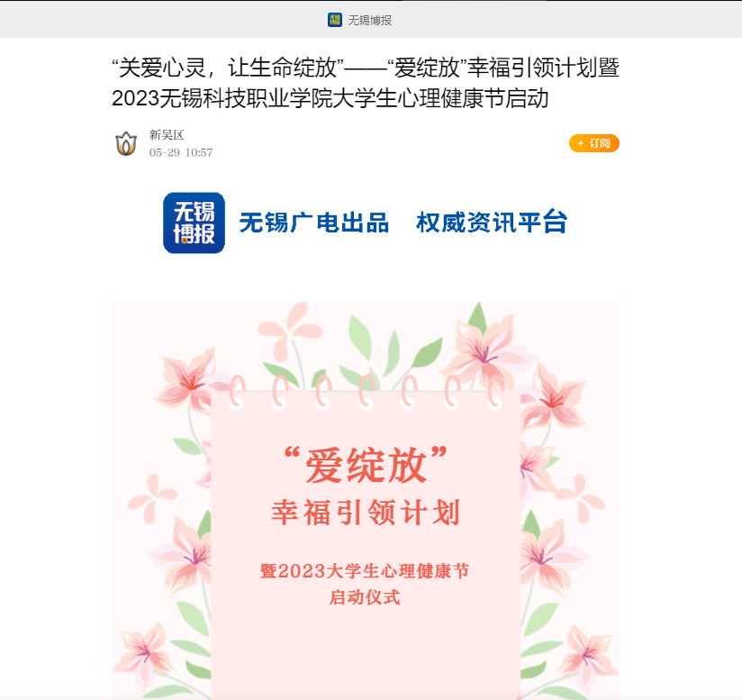Click 幸福引领计划 text on the poster
This screenshot has height=700, width=742.
pos(366,513)
